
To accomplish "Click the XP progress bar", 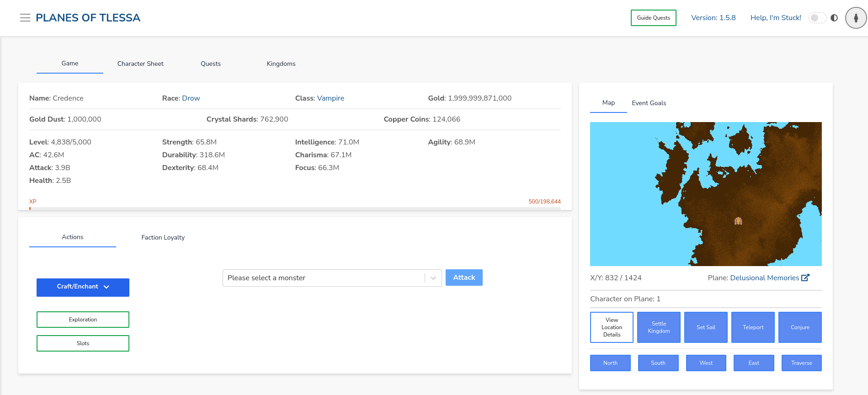I will 295,208.
